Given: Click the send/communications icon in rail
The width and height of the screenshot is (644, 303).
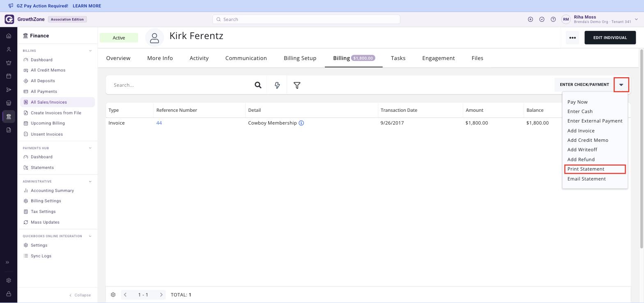Looking at the screenshot, I should (x=9, y=90).
